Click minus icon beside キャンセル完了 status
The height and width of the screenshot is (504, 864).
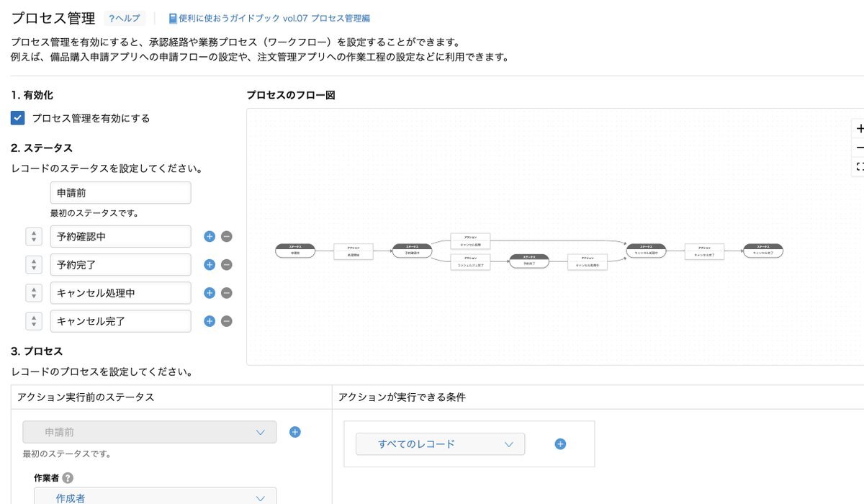pyautogui.click(x=226, y=321)
